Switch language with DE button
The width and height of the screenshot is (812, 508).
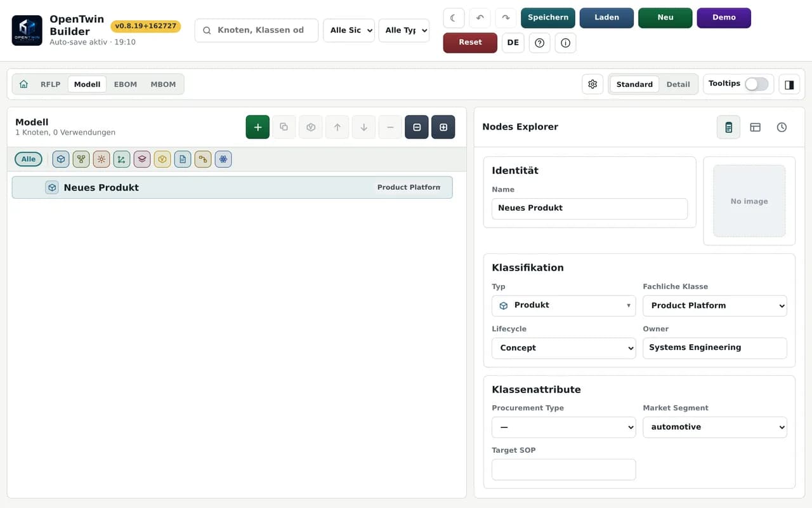(x=513, y=43)
